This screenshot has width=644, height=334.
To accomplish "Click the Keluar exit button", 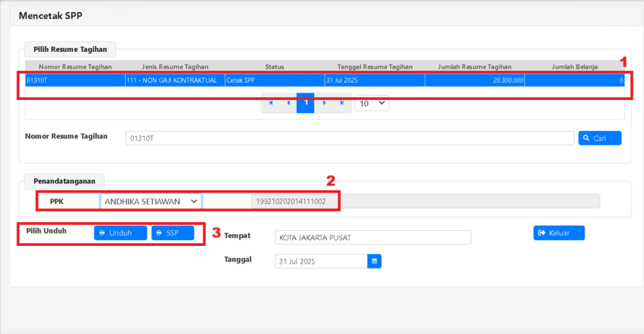I will (559, 233).
